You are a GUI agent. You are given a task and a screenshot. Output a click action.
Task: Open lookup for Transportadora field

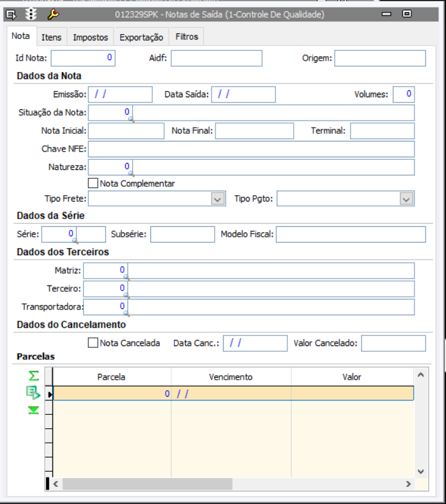[x=126, y=314]
